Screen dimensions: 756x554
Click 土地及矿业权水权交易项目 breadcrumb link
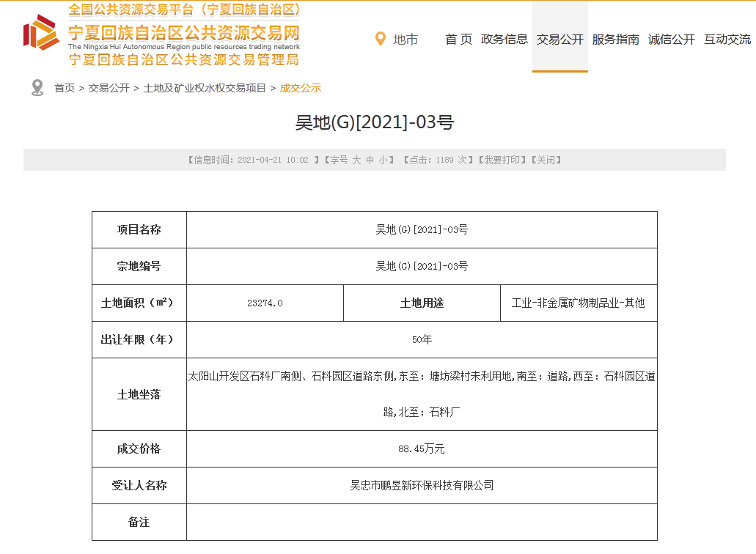pos(205,88)
